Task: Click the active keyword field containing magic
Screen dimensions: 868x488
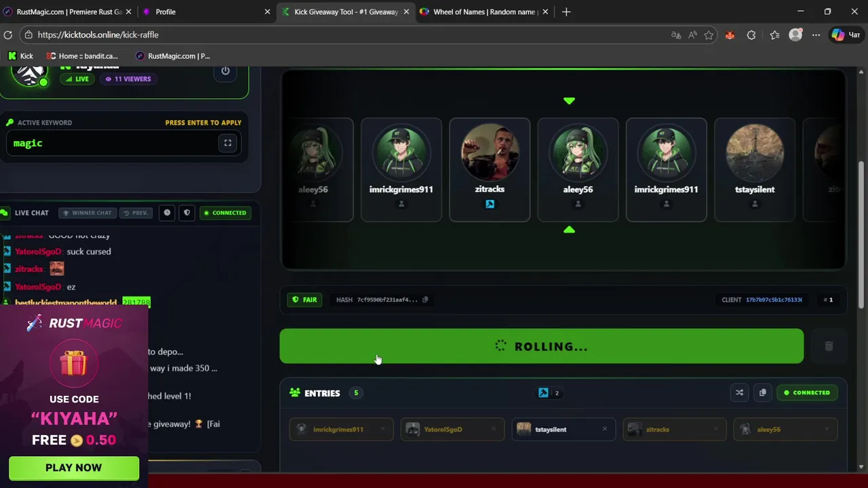Action: (123, 143)
